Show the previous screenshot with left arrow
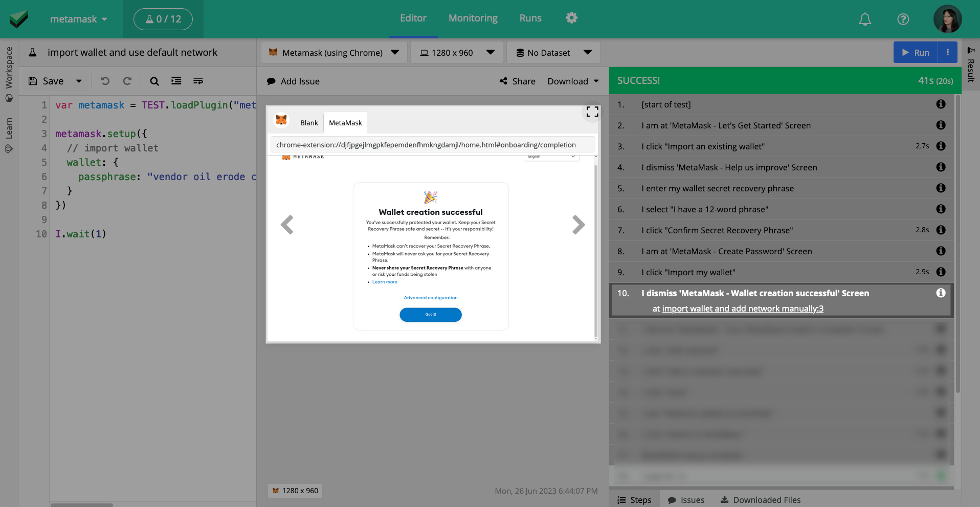 [x=287, y=225]
